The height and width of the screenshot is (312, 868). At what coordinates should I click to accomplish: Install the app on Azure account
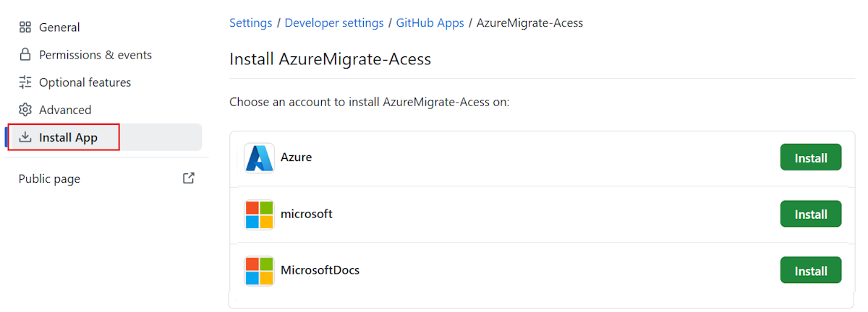click(x=810, y=157)
